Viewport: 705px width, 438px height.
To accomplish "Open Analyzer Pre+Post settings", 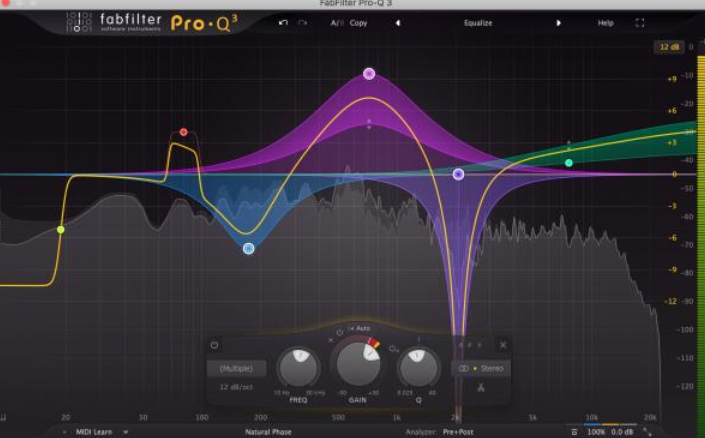I will pyautogui.click(x=458, y=432).
